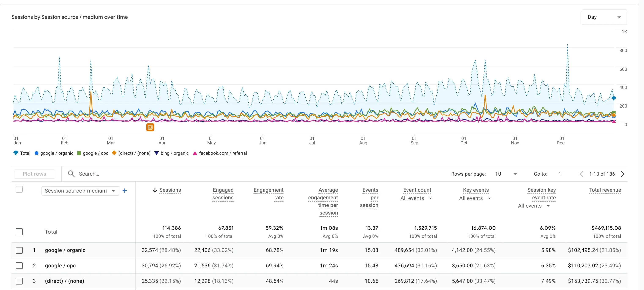Add a secondary dimension with plus icon
This screenshot has width=644, height=290.
pos(125,191)
